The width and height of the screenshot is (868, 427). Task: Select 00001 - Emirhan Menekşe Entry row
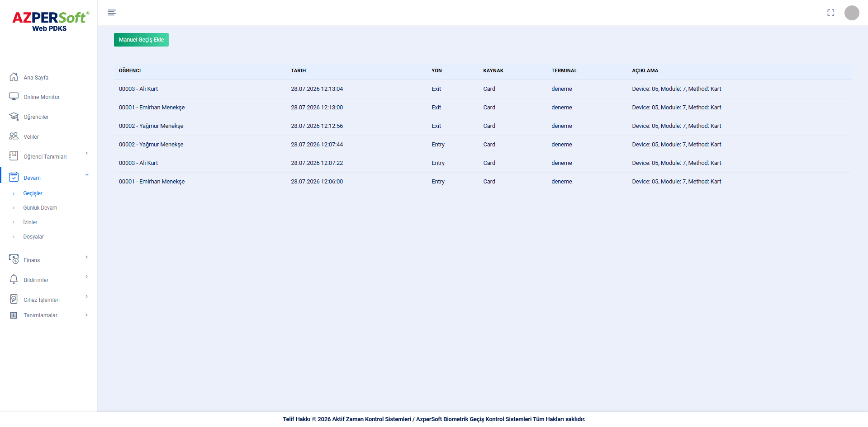pyautogui.click(x=483, y=182)
